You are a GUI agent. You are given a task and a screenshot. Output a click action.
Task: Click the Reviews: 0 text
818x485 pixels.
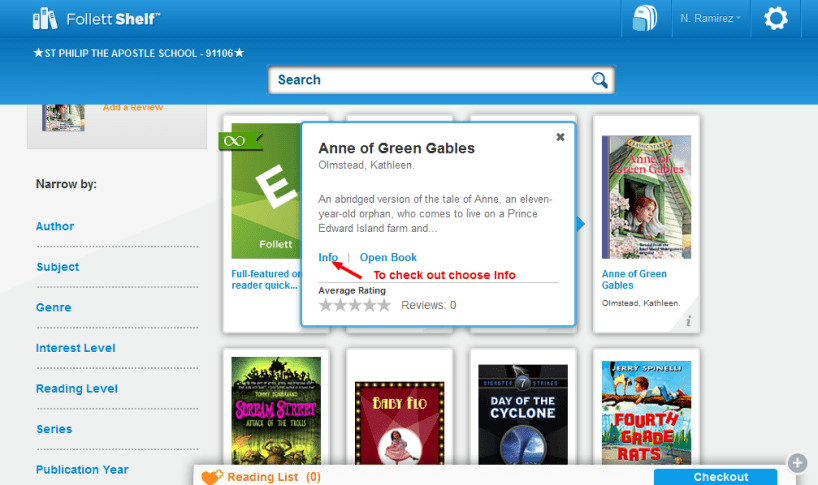(428, 305)
